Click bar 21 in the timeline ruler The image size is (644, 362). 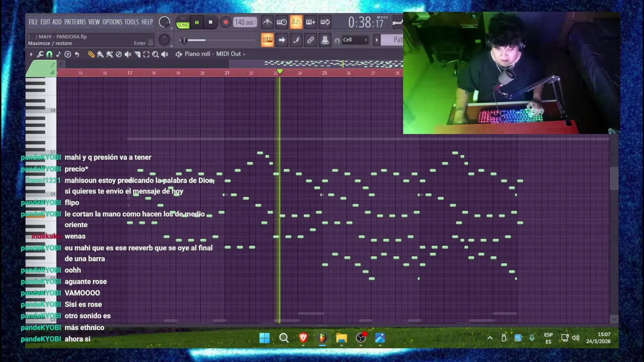[x=227, y=73]
